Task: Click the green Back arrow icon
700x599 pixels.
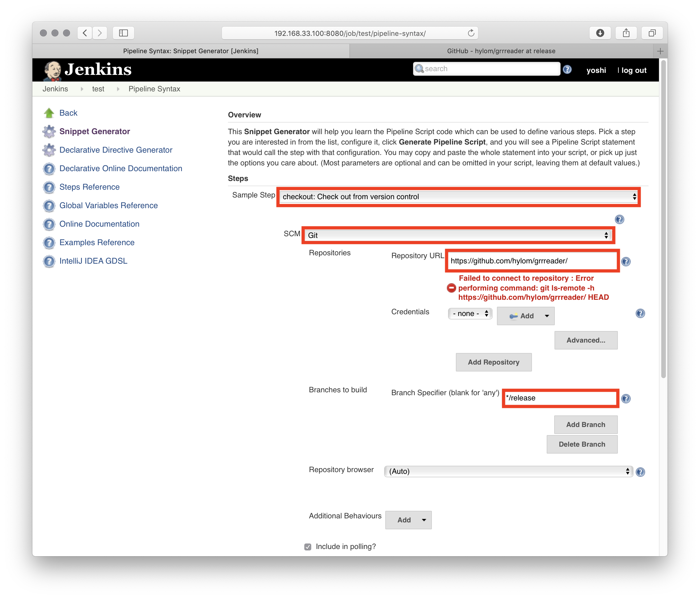Action: (49, 113)
